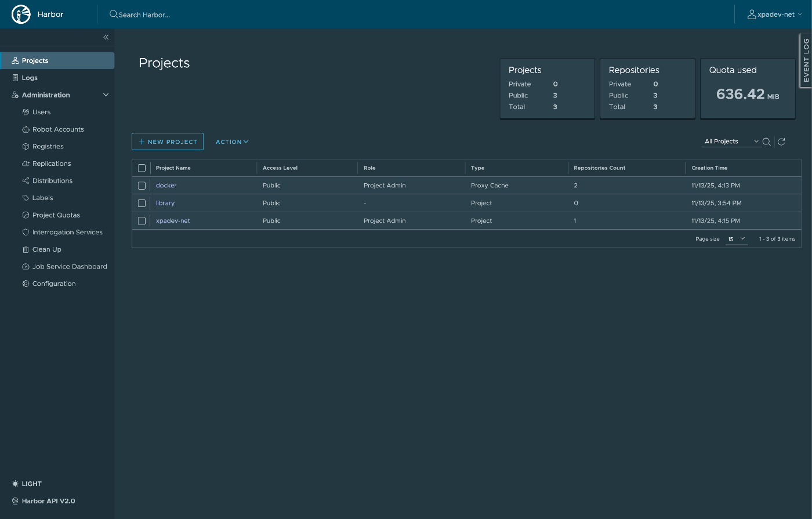This screenshot has height=519, width=812.
Task: Open the xpadev-net user menu
Action: coord(775,14)
